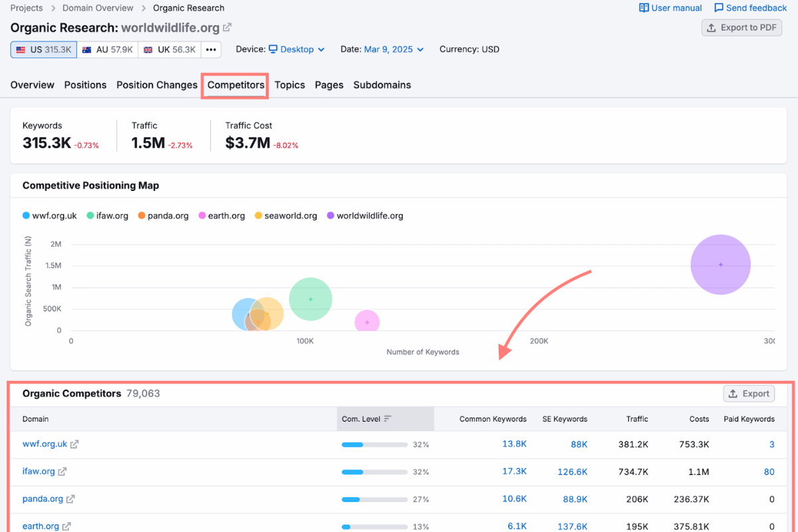Sort by Com. Level column
Image resolution: width=798 pixels, height=532 pixels.
click(366, 419)
